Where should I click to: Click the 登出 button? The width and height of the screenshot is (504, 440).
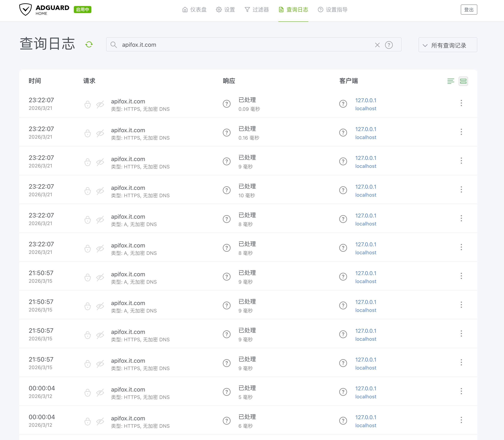469,10
